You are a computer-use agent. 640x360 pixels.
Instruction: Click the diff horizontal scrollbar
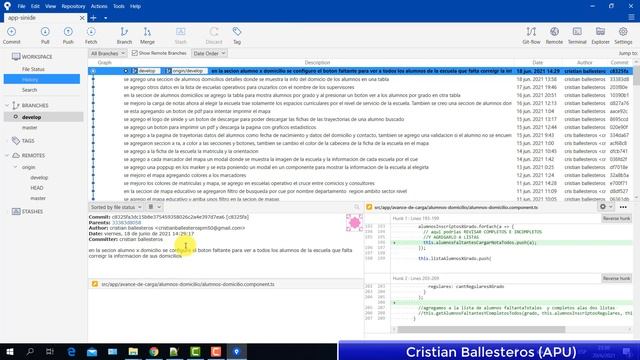tap(481, 329)
